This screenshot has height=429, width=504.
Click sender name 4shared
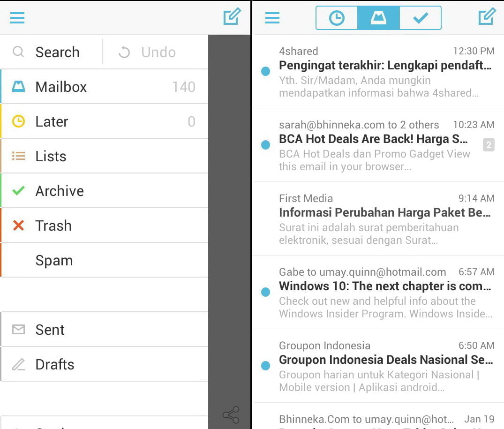[x=298, y=51]
